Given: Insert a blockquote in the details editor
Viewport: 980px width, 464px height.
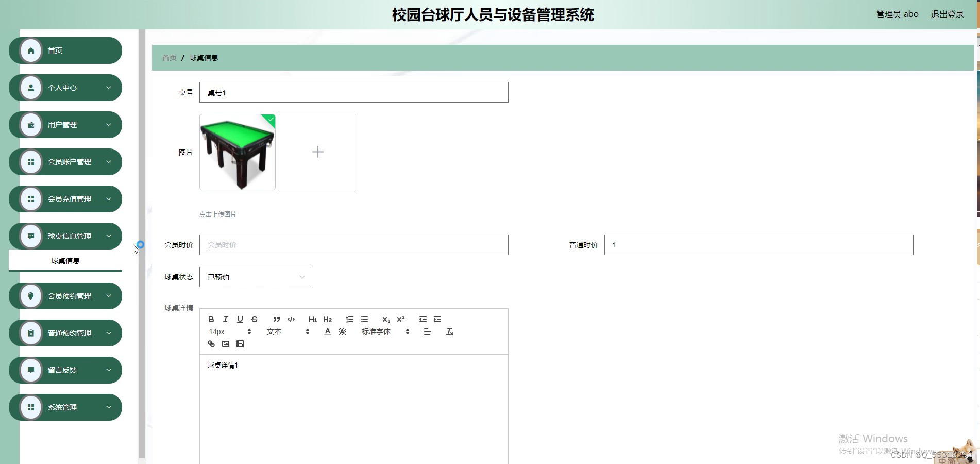Looking at the screenshot, I should (x=276, y=319).
